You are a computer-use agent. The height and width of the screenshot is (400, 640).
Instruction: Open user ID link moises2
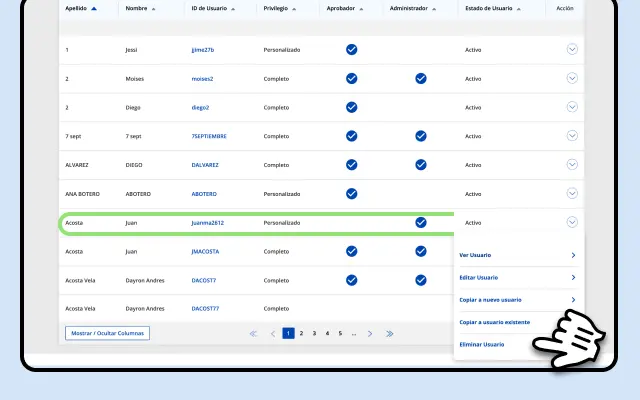[x=202, y=79]
